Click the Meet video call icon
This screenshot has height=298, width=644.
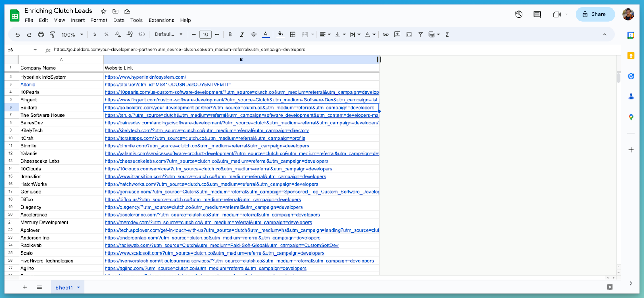[557, 14]
